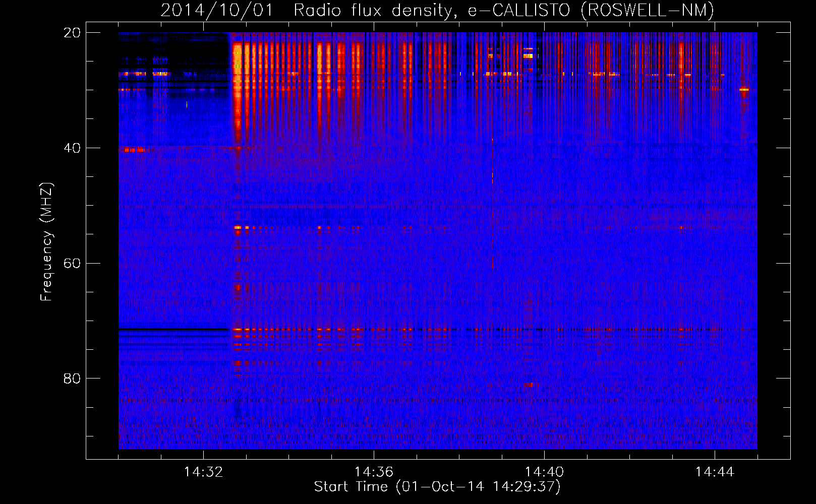816x504 pixels.
Task: Click the '14:44' time tick label
Action: [x=715, y=472]
